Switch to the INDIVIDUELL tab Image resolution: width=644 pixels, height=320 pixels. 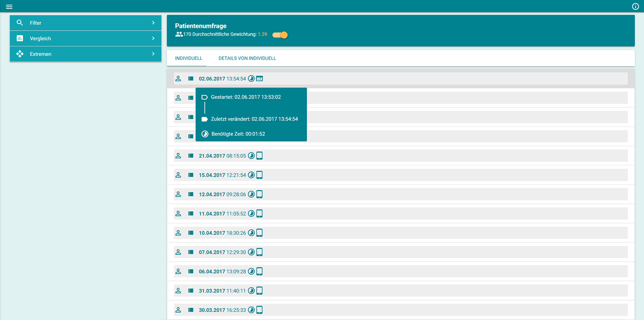[x=188, y=58]
